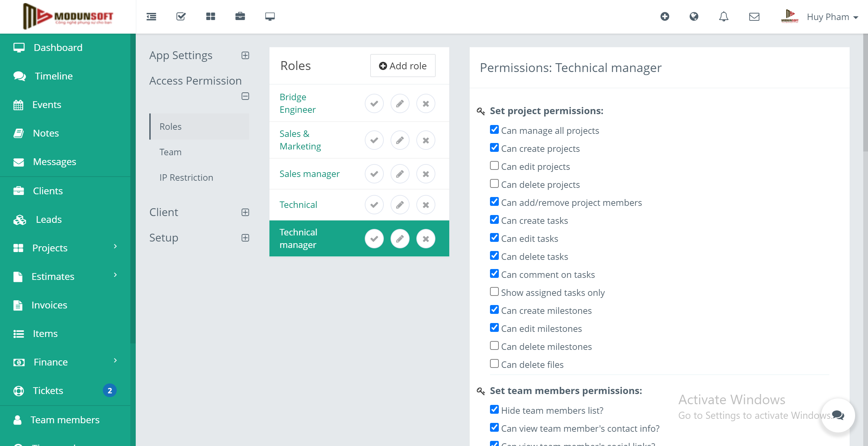Expand App Settings section
This screenshot has height=446, width=868.
click(245, 55)
